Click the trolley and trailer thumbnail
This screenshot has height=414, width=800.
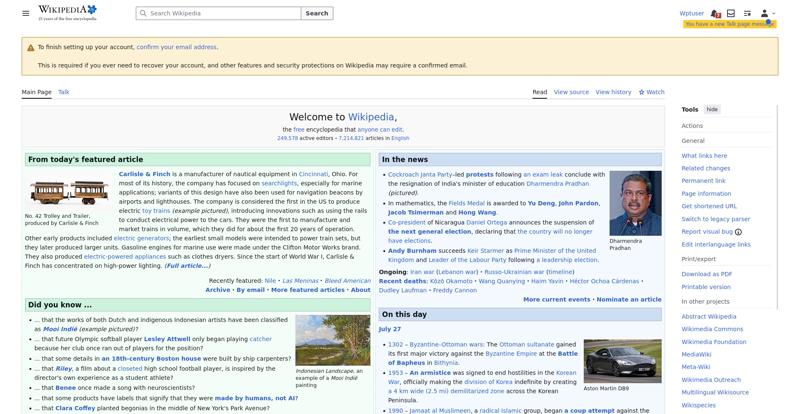(x=69, y=190)
